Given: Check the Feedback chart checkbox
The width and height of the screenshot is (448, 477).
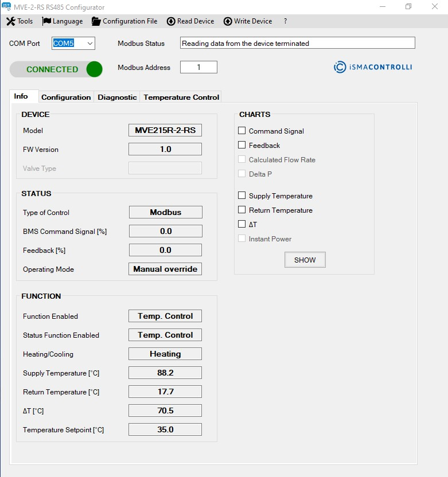Looking at the screenshot, I should click(242, 145).
